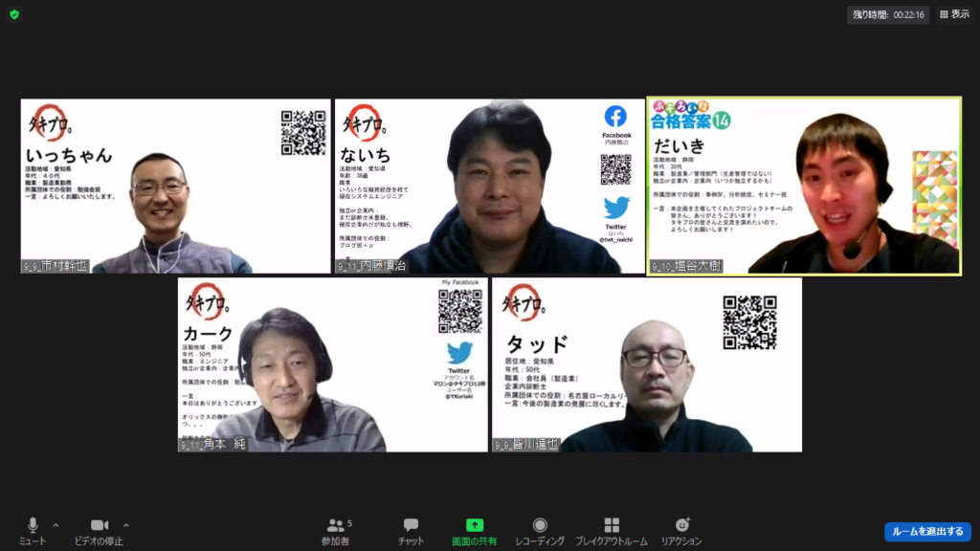The image size is (980, 551).
Task: Select だいき active speaker video tile
Action: 804,186
